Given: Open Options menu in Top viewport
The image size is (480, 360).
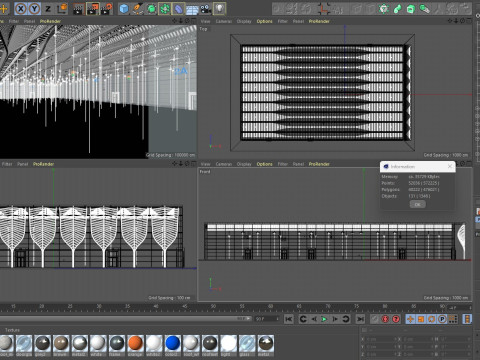Looking at the screenshot, I should click(x=264, y=21).
